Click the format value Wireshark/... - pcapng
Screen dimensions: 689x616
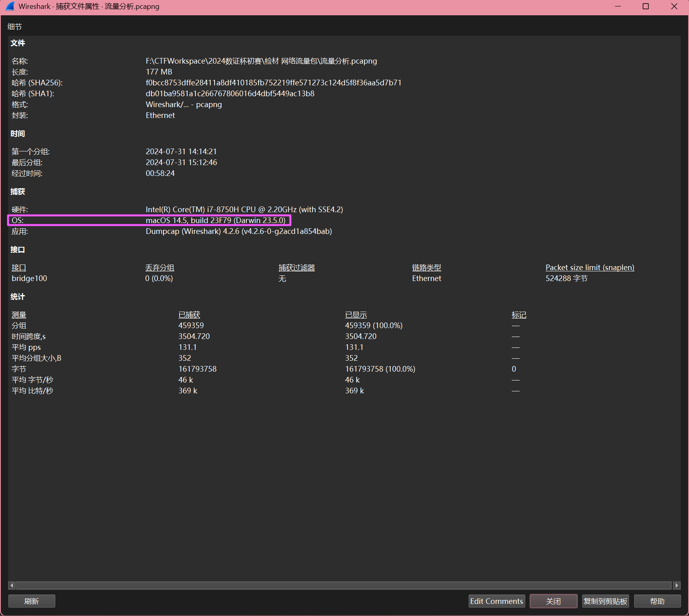coord(184,104)
